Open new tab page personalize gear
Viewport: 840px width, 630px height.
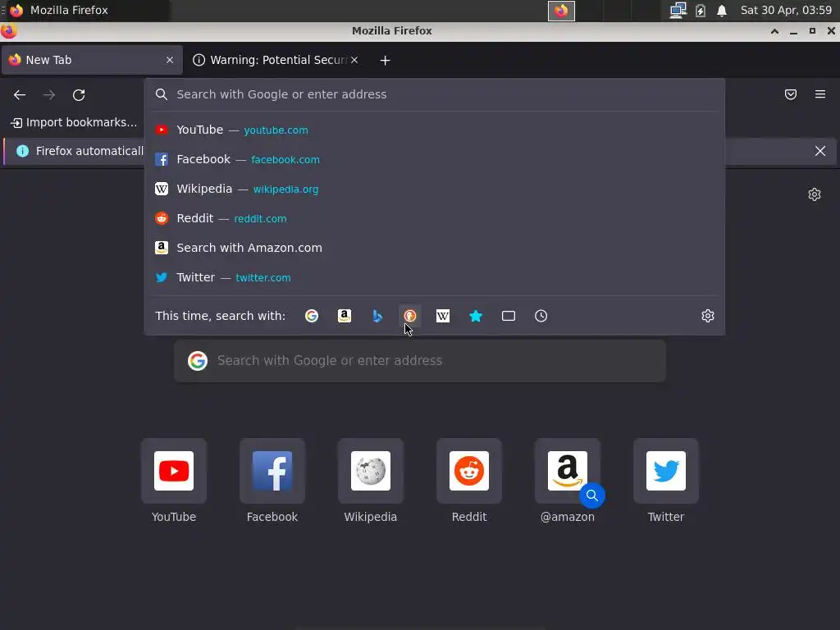coord(815,194)
